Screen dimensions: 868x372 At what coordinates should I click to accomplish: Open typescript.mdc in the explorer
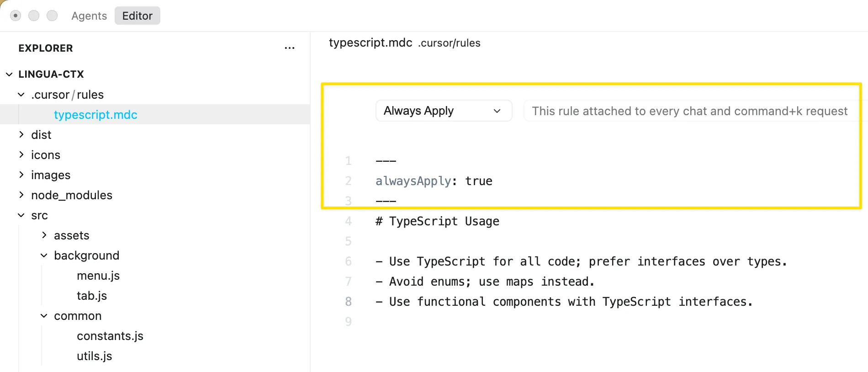click(x=95, y=115)
